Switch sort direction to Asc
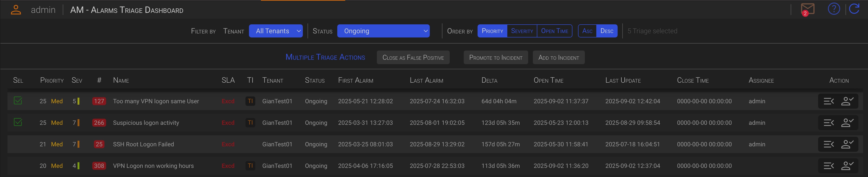This screenshot has width=868, height=177. (587, 31)
